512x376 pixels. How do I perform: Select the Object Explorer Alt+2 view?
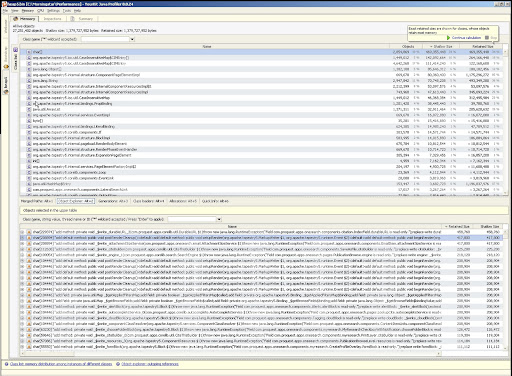click(x=76, y=201)
